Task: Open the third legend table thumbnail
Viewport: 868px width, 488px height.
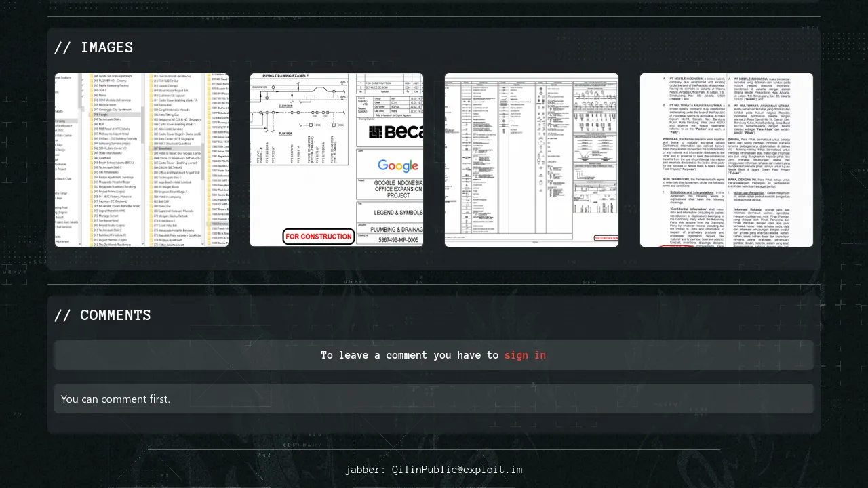Action: (x=531, y=160)
